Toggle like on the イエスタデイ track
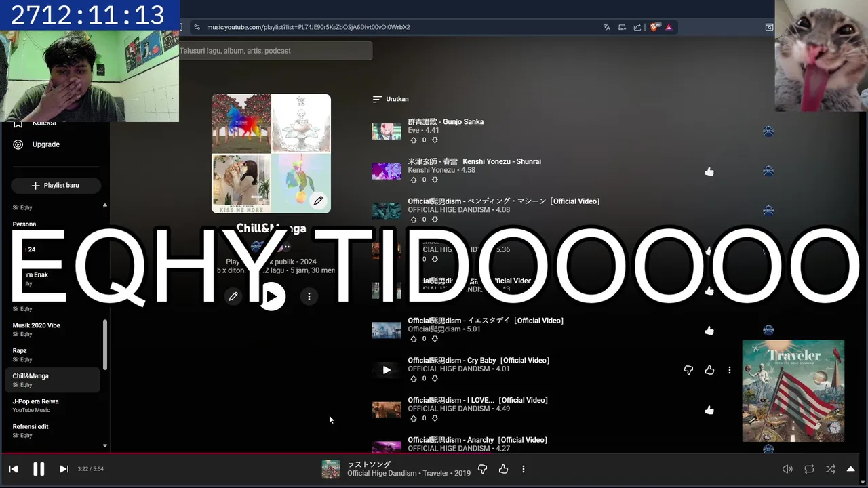Screen dimensions: 868x488 click(709, 331)
